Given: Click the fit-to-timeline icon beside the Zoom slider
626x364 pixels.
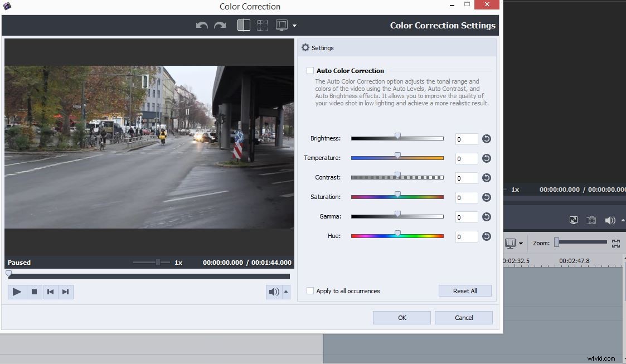Looking at the screenshot, I should pos(615,243).
